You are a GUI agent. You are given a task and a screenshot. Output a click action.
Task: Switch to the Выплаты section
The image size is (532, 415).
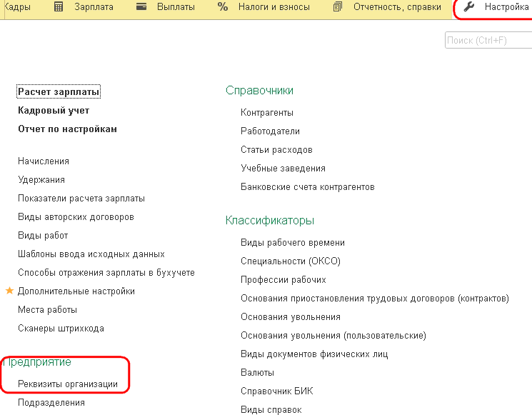[x=176, y=7]
